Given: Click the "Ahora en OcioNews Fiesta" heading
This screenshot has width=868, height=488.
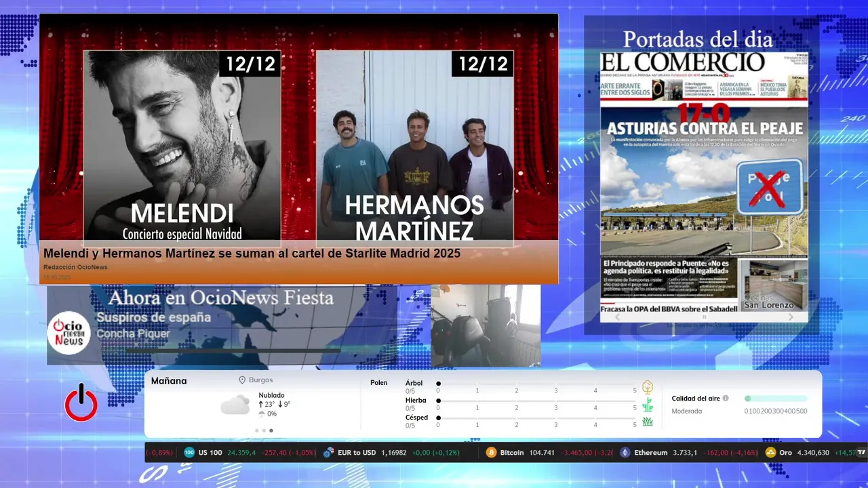Looking at the screenshot, I should (x=221, y=298).
